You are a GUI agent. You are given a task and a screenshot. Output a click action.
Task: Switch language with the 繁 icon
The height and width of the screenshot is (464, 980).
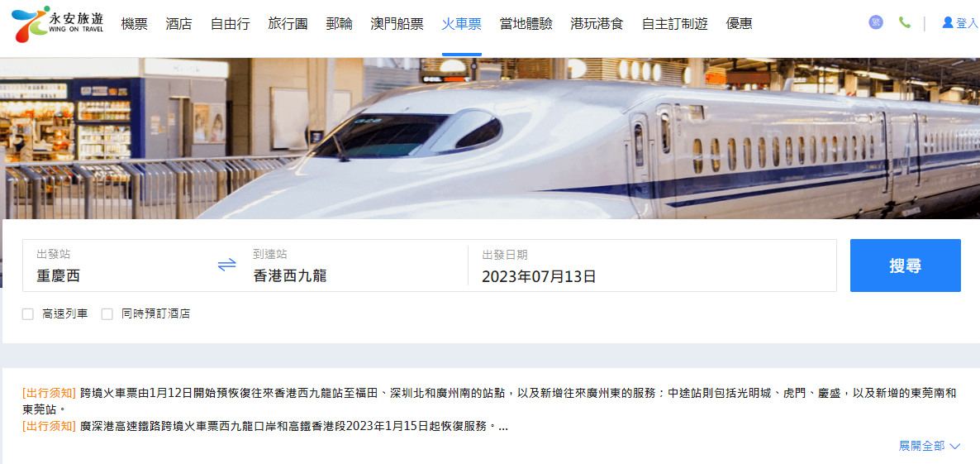pos(876,22)
